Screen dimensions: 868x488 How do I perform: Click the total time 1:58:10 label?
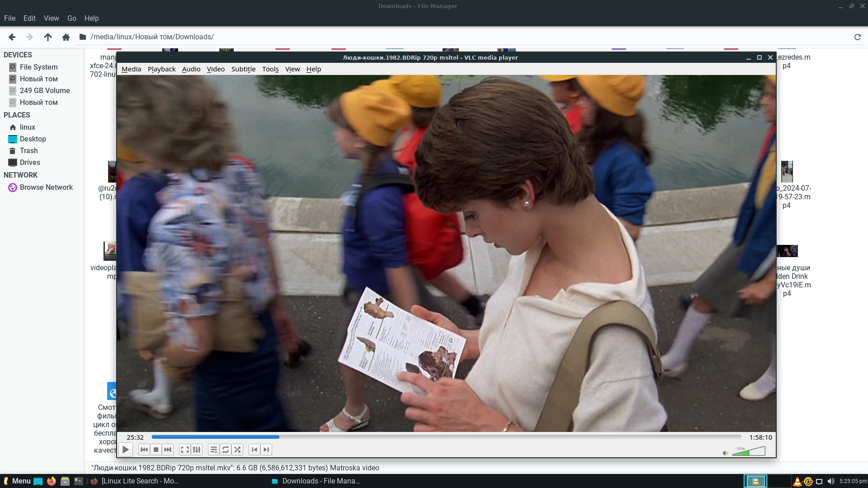761,437
